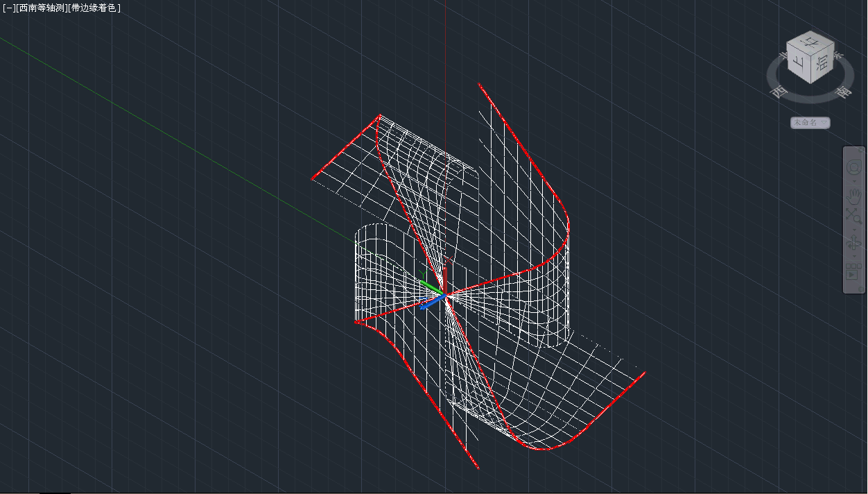Open the [-] viewport controls menu
Screen dimensions: 868x494
[8, 8]
